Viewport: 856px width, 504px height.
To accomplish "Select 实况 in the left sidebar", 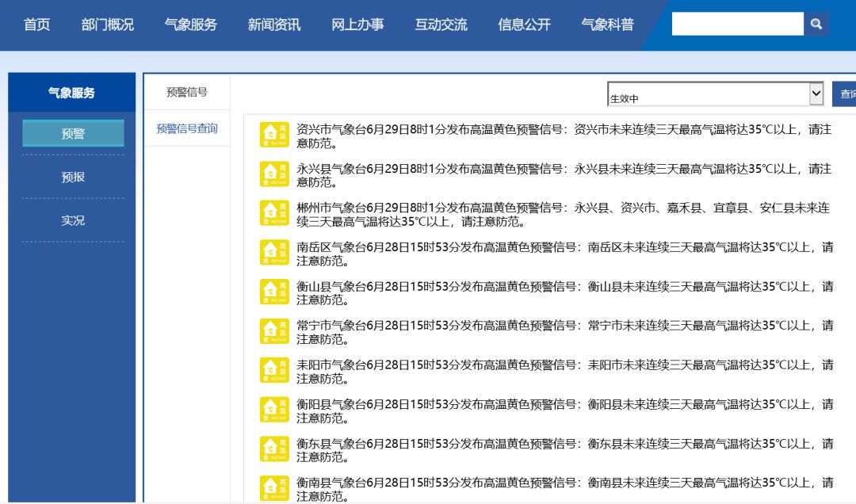I will (73, 220).
